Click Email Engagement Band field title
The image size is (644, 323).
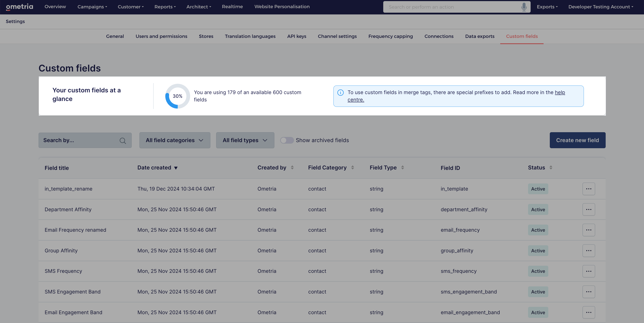coord(73,312)
